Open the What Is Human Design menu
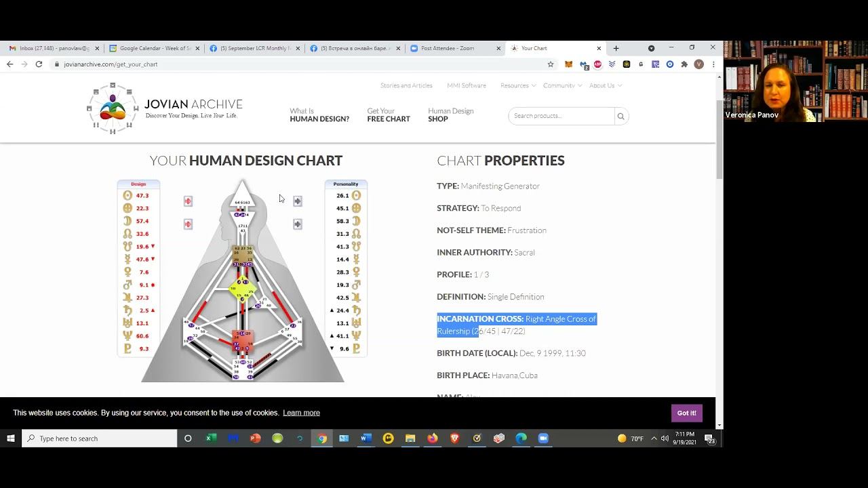Image resolution: width=868 pixels, height=488 pixels. pyautogui.click(x=319, y=115)
